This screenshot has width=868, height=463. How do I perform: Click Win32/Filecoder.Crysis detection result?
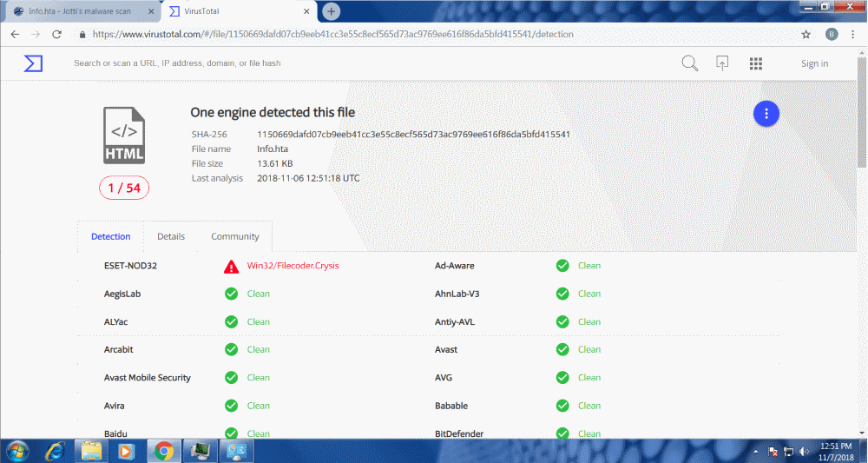pyautogui.click(x=293, y=266)
